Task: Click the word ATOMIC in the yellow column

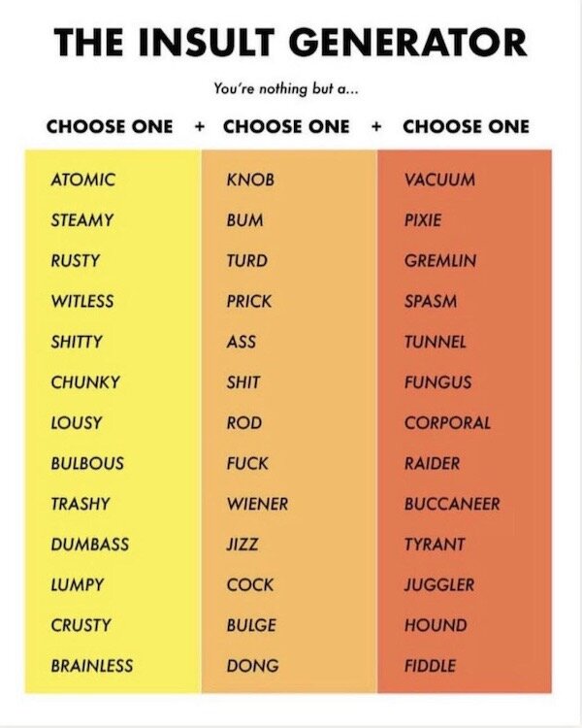Action: pos(82,180)
